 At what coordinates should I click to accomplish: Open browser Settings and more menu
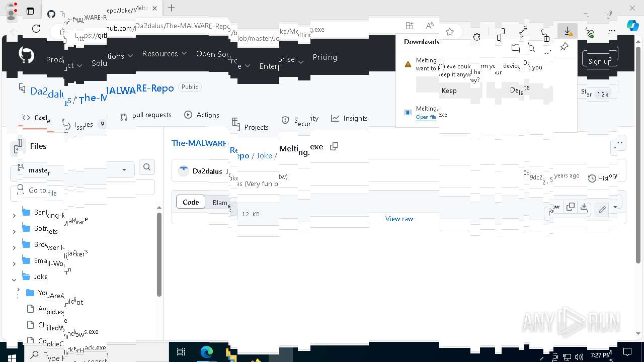(612, 31)
